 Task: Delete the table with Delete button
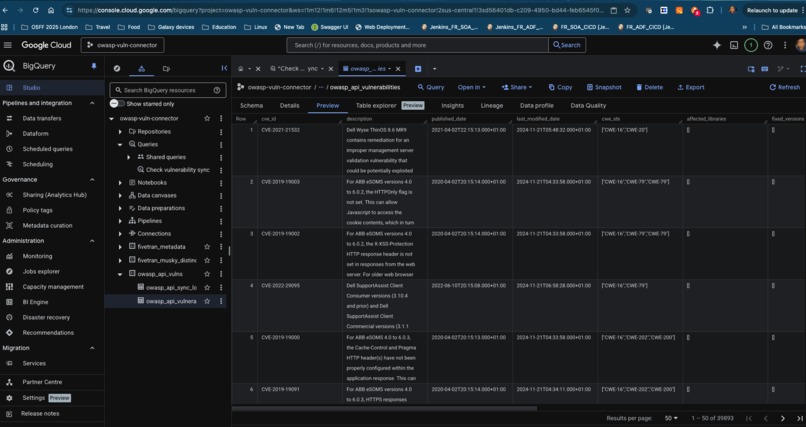coord(649,87)
